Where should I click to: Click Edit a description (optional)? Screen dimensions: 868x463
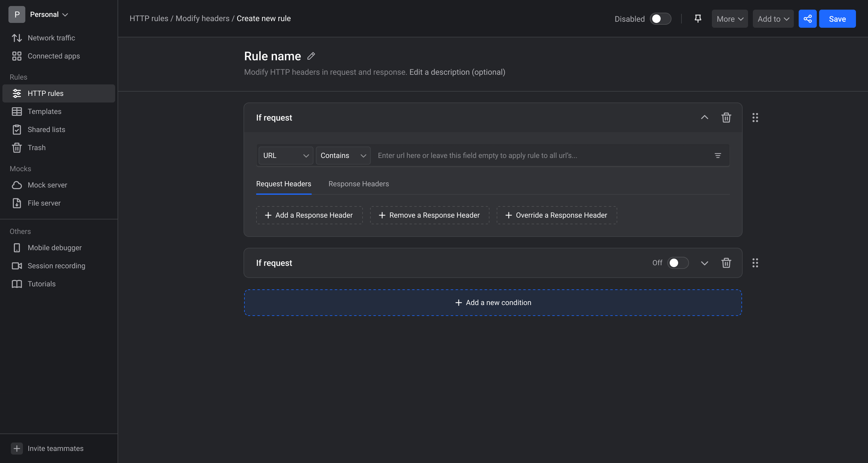click(x=457, y=72)
